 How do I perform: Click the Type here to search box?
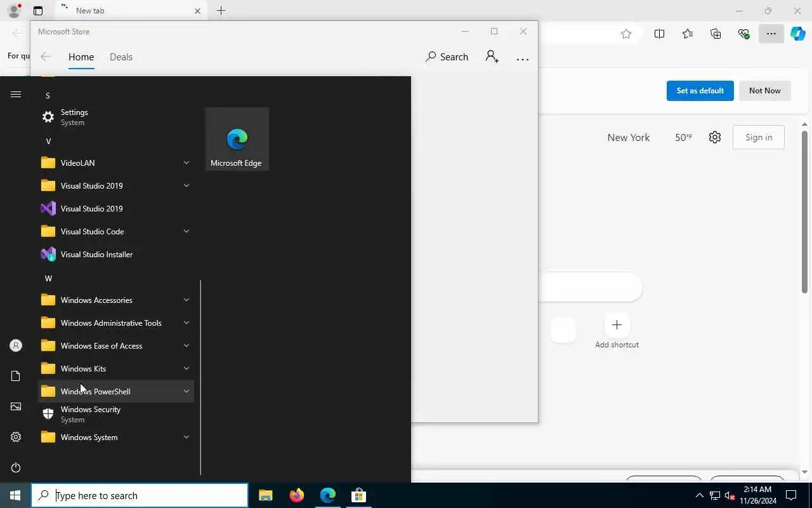click(140, 495)
